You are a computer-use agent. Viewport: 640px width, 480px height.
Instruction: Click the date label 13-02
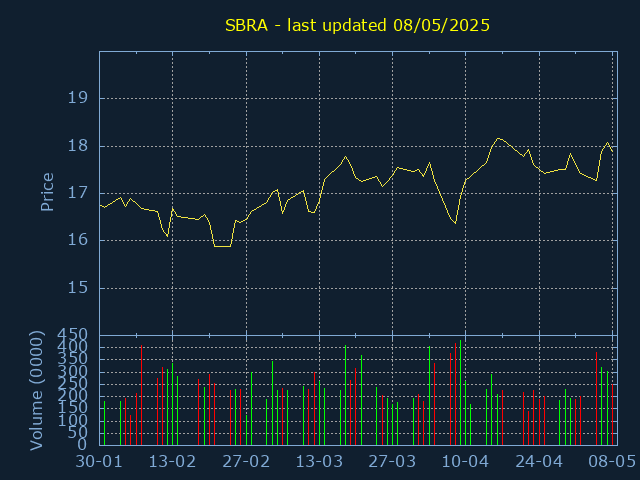pyautogui.click(x=172, y=462)
